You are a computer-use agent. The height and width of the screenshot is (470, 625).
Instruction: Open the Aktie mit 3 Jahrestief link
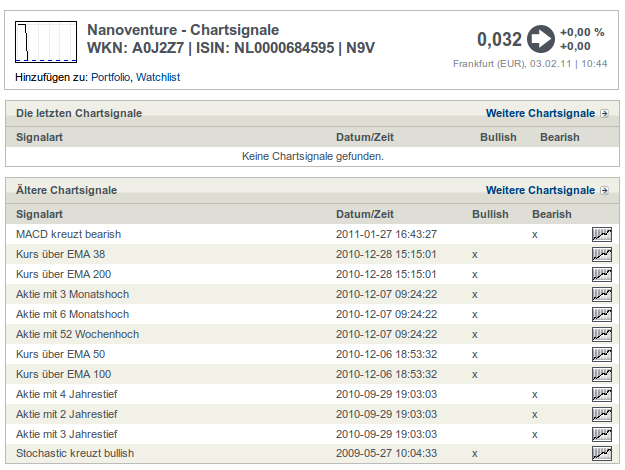[x=66, y=434]
